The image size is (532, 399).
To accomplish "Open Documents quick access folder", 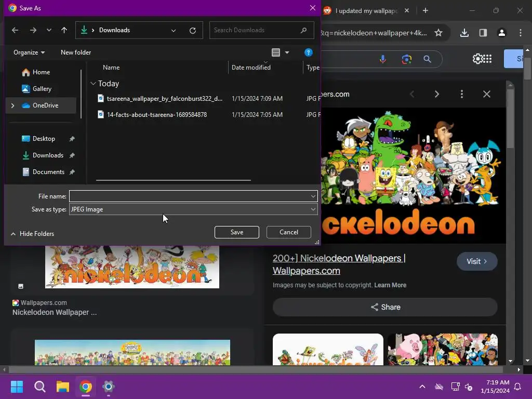I will [48, 172].
